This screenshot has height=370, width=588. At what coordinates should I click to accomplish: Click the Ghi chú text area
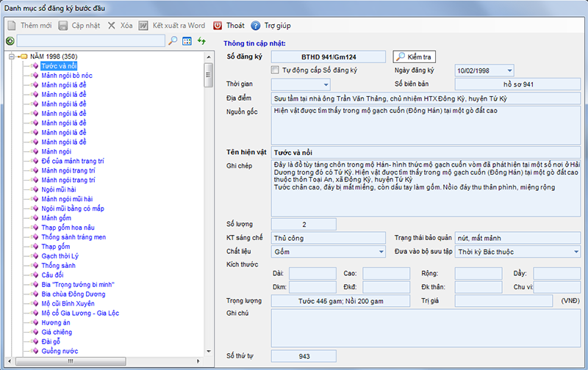click(x=426, y=328)
